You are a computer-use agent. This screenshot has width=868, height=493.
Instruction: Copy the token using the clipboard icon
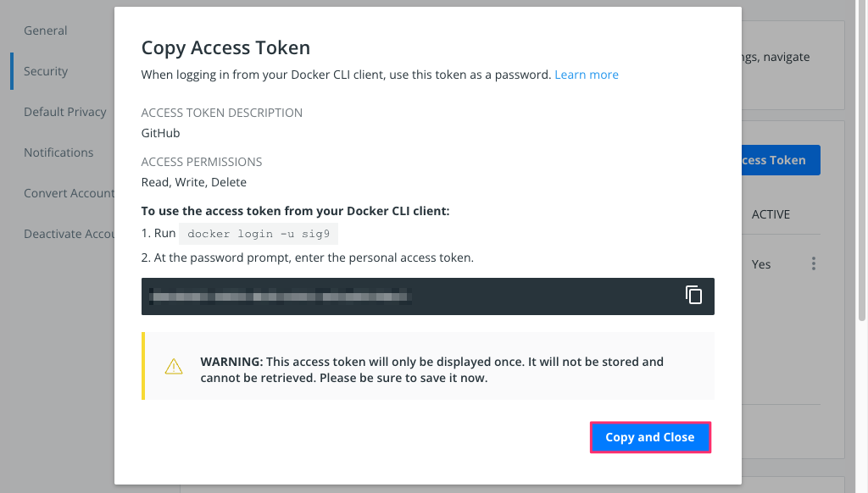pyautogui.click(x=693, y=295)
